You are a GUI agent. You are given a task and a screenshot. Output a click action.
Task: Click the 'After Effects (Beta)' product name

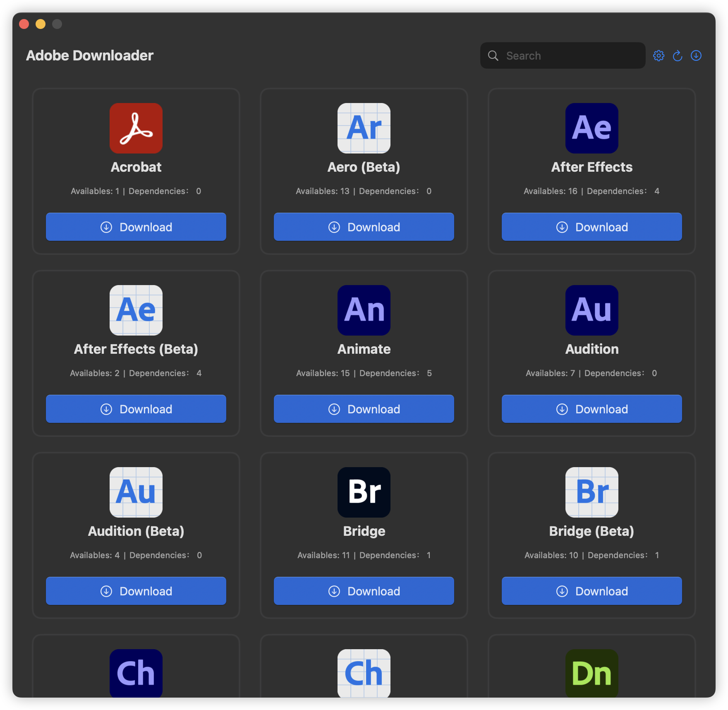click(136, 349)
